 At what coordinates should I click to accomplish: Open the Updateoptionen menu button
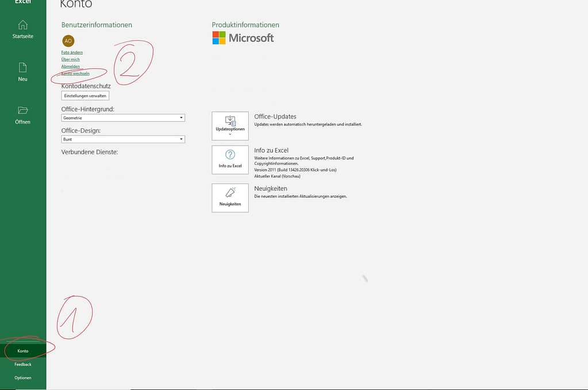coord(230,126)
